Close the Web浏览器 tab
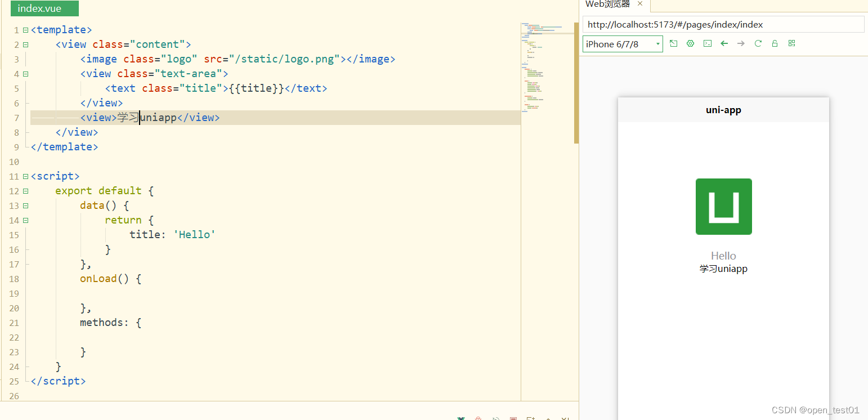 point(640,4)
